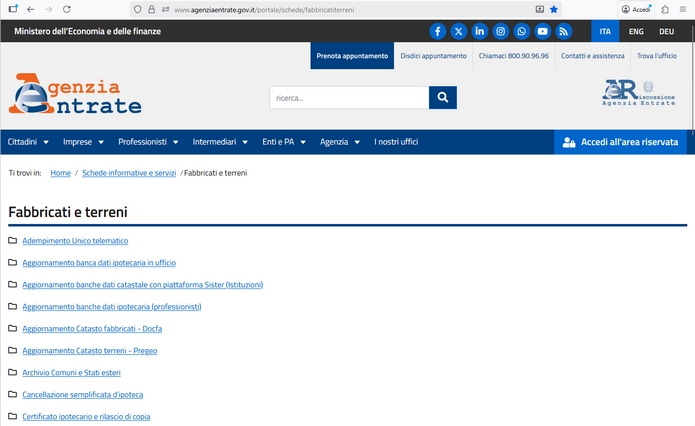
Task: Expand the Cittadini dropdown menu
Action: click(28, 142)
